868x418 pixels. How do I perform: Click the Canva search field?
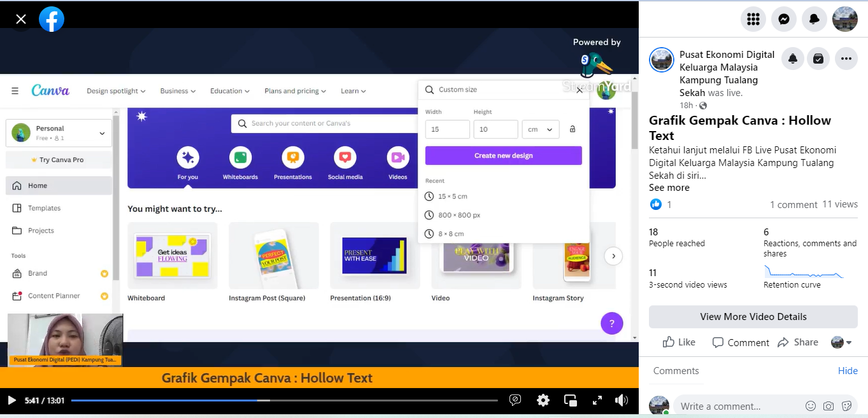(x=325, y=123)
